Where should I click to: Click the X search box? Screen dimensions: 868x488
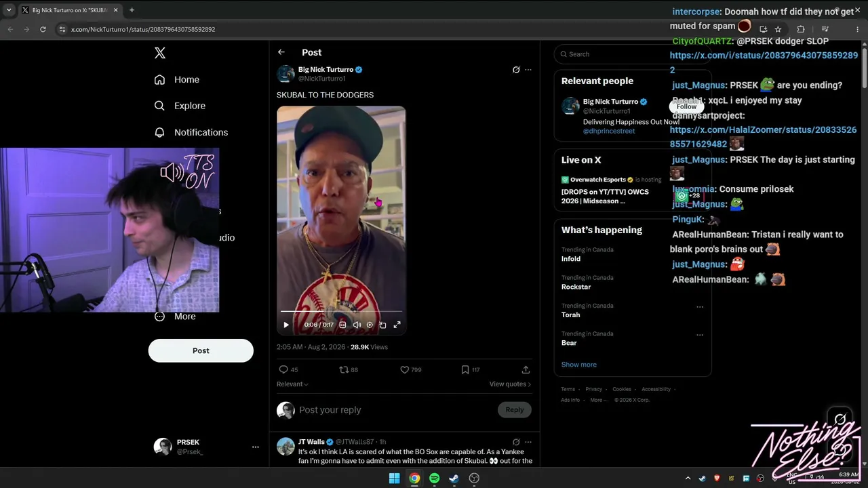tap(633, 54)
